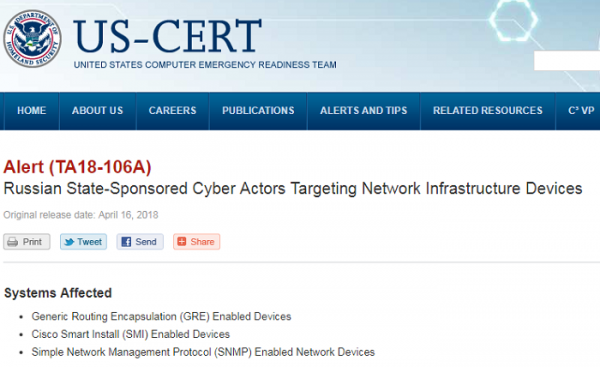Screen dimensions: 600x367
Task: Click the US-CERT title text
Action: pos(167,36)
